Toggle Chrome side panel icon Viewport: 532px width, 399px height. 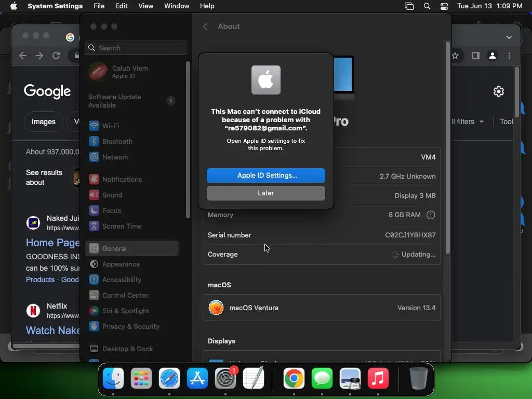tap(476, 56)
